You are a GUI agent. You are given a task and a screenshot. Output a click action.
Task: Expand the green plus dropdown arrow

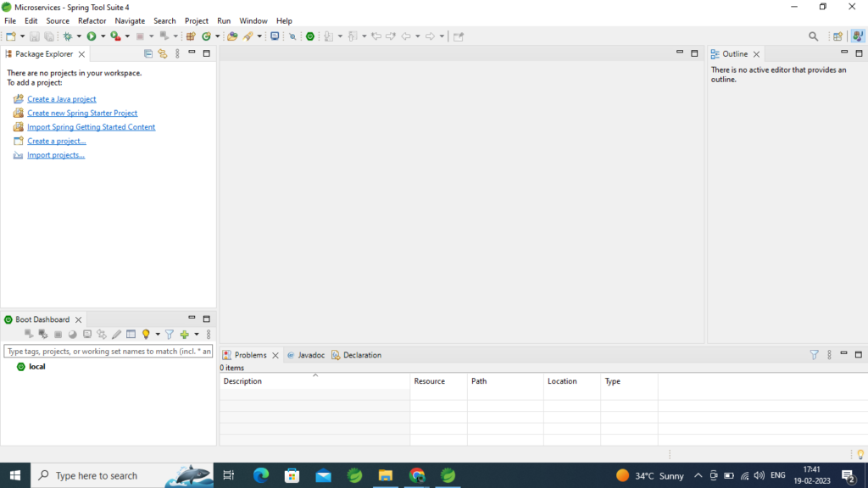click(197, 334)
